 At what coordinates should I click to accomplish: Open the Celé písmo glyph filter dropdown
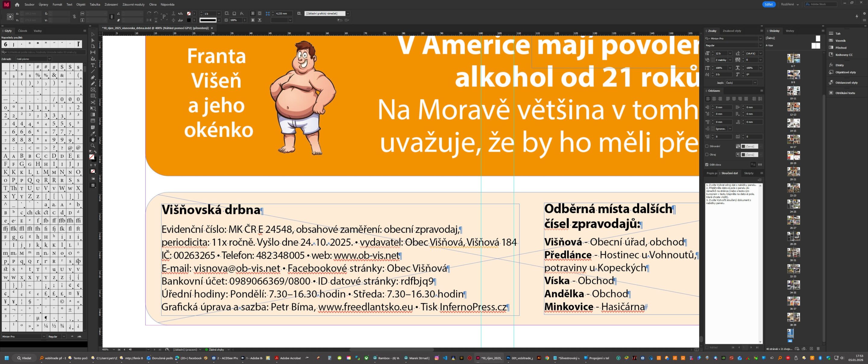pyautogui.click(x=49, y=59)
